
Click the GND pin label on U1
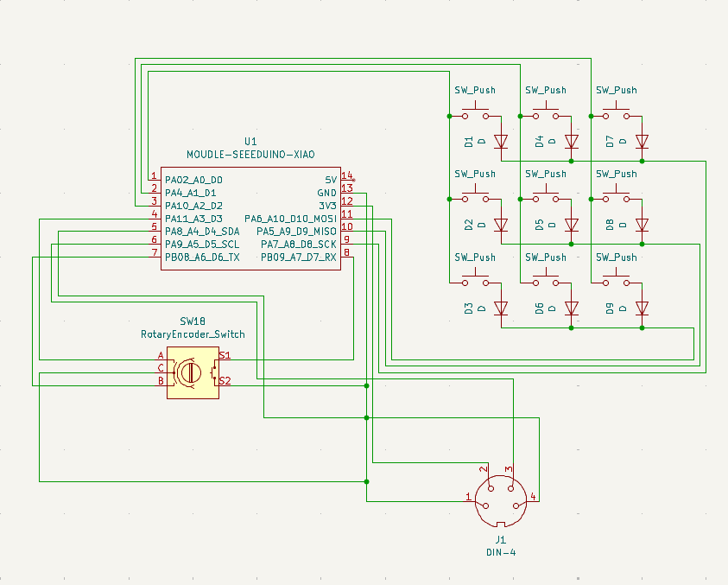click(x=326, y=193)
